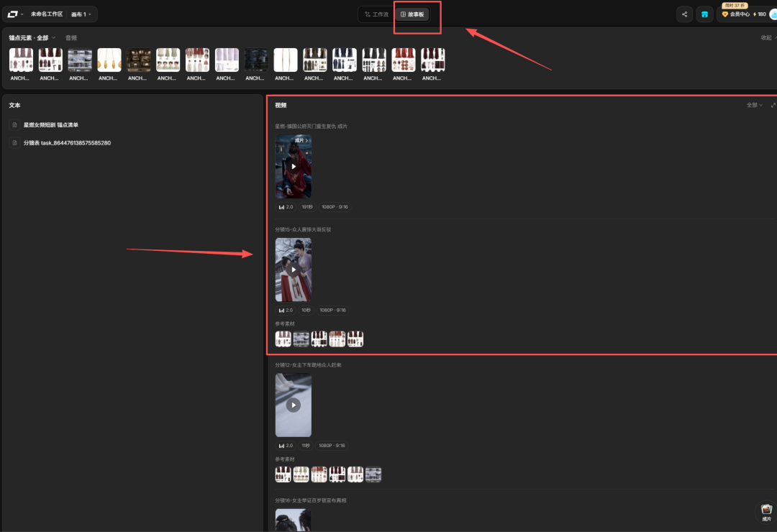777x532 pixels.
Task: Click 1080P · 9:16 chip under 成片 video
Action: (335, 207)
